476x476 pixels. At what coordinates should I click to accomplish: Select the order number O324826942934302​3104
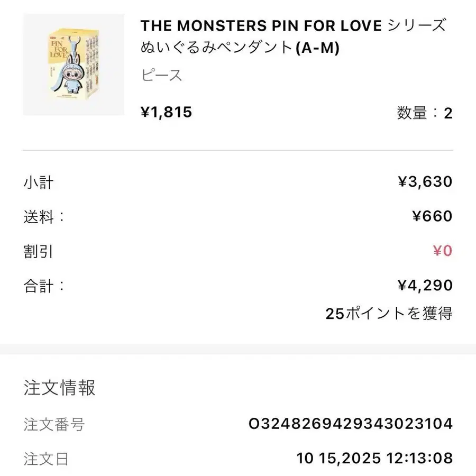point(350,424)
